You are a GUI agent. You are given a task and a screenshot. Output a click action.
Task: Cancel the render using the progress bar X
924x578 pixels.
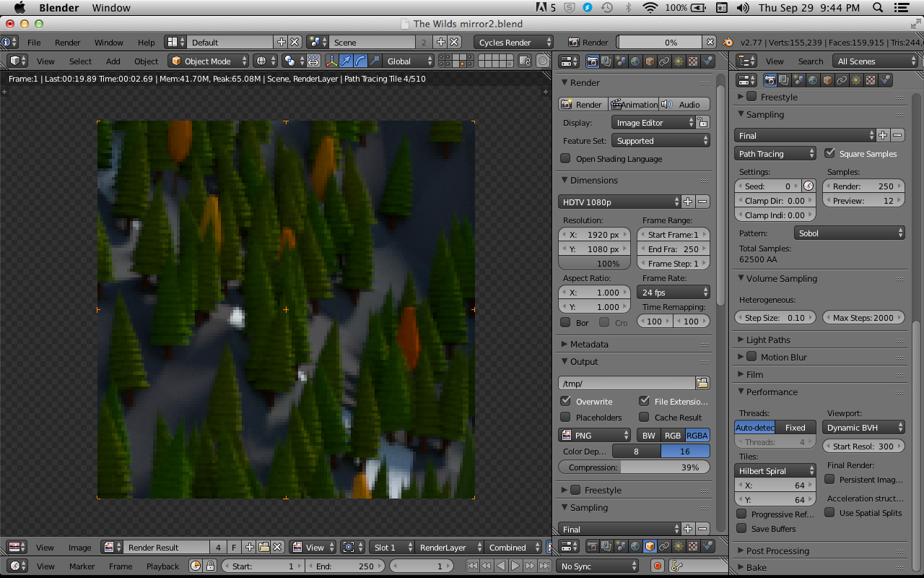(710, 43)
